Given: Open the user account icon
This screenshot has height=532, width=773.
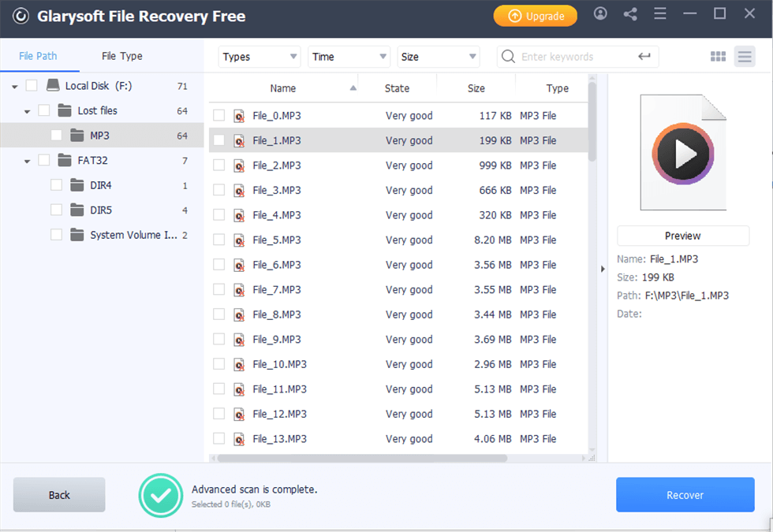Looking at the screenshot, I should pos(601,14).
